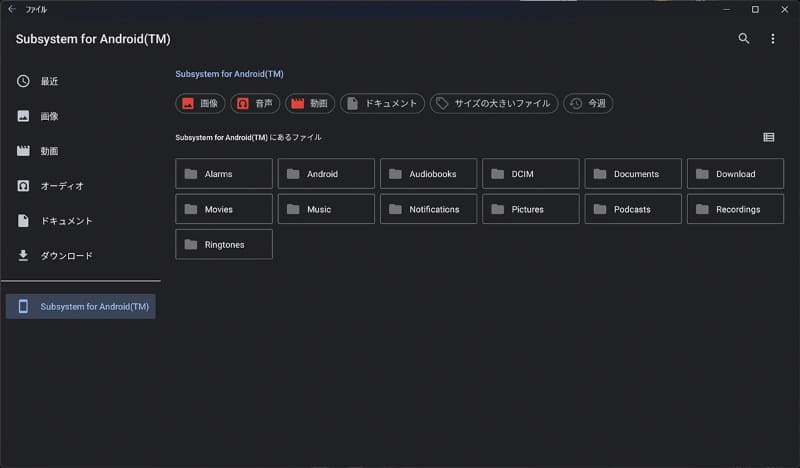Select Subsystem for Android(TM) storage in sidebar

pyautogui.click(x=81, y=306)
